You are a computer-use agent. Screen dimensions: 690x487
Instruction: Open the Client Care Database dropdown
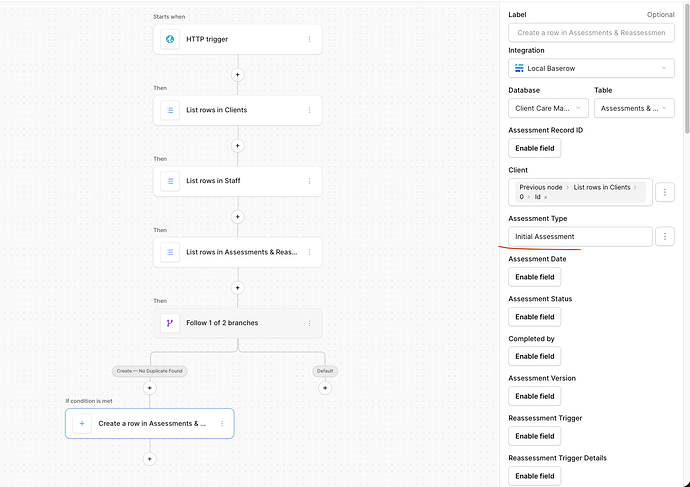click(x=548, y=108)
